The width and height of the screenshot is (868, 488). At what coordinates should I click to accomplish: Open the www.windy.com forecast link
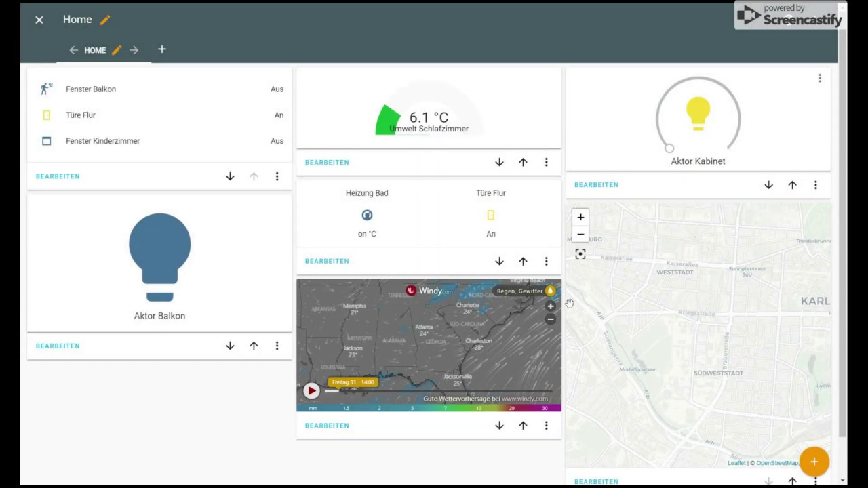pos(524,399)
